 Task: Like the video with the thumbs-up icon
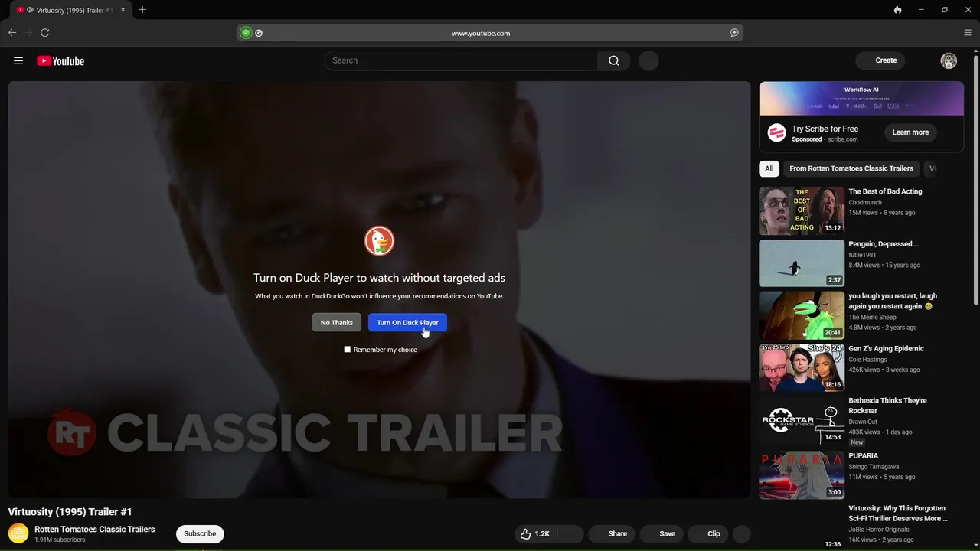click(526, 534)
